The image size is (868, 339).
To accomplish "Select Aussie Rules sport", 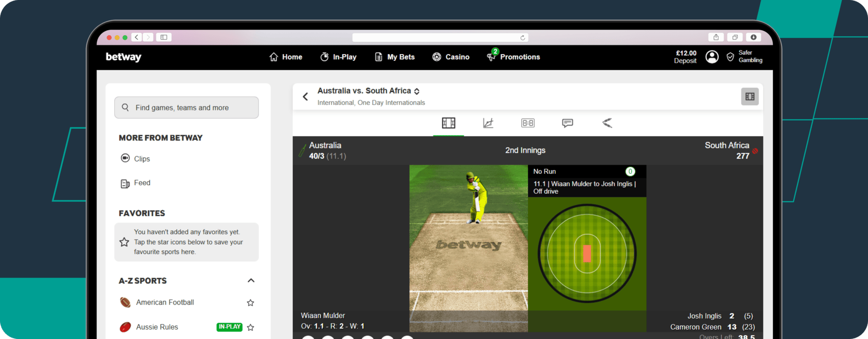I will (x=157, y=327).
